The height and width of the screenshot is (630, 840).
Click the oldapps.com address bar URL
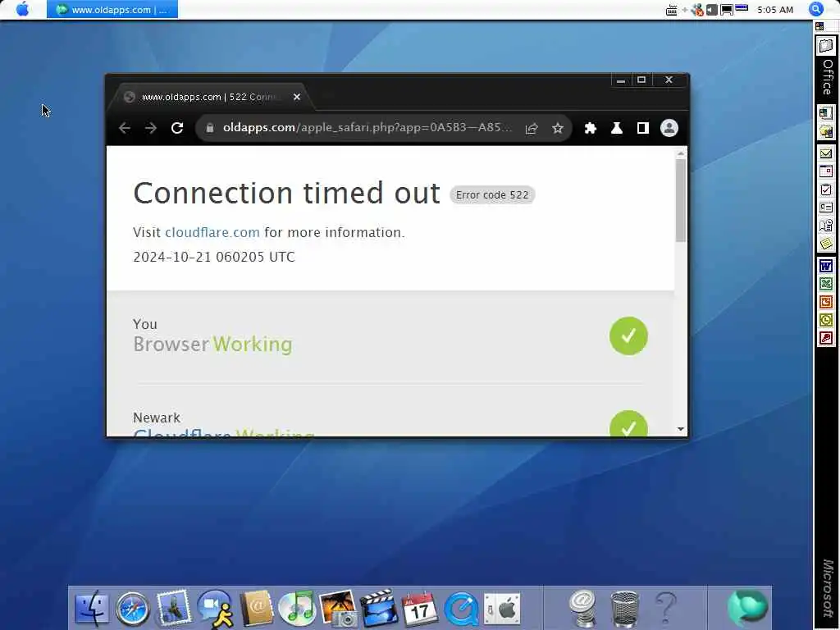(x=367, y=127)
